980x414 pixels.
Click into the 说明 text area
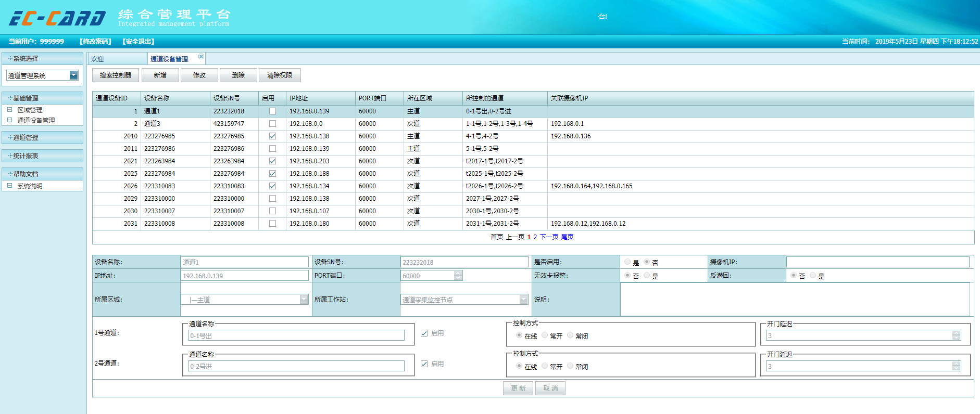795,299
